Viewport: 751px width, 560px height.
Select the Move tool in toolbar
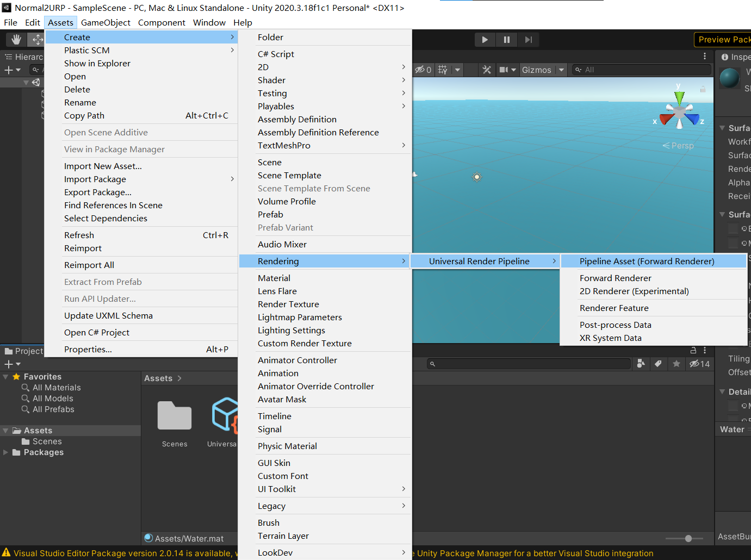click(37, 39)
